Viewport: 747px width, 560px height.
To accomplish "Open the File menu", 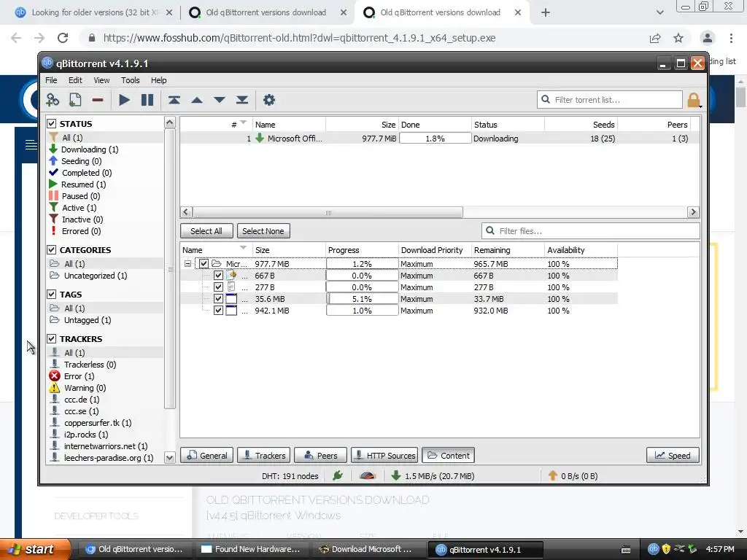I will click(52, 80).
